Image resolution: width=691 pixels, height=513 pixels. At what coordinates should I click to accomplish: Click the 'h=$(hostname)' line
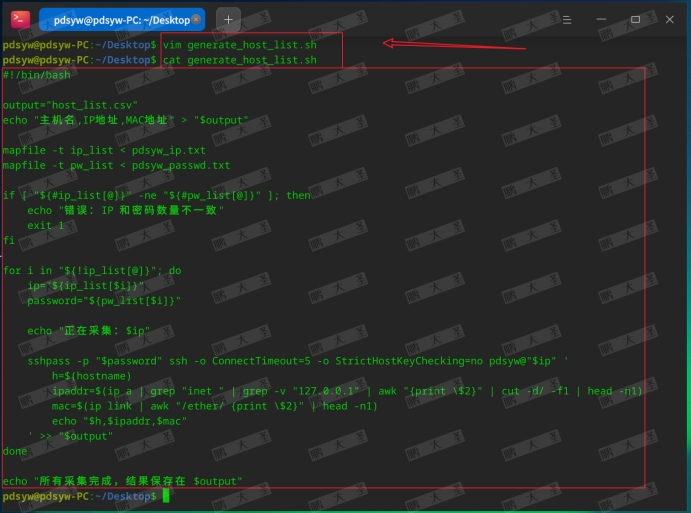[x=92, y=376]
